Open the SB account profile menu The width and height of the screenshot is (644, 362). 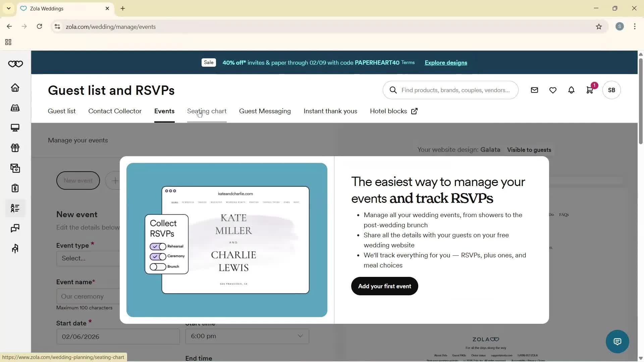click(x=611, y=90)
